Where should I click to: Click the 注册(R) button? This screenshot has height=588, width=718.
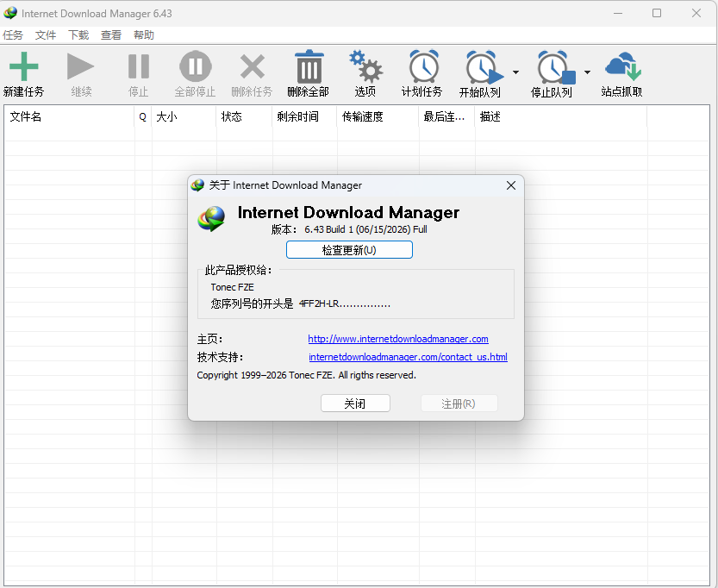(x=459, y=403)
